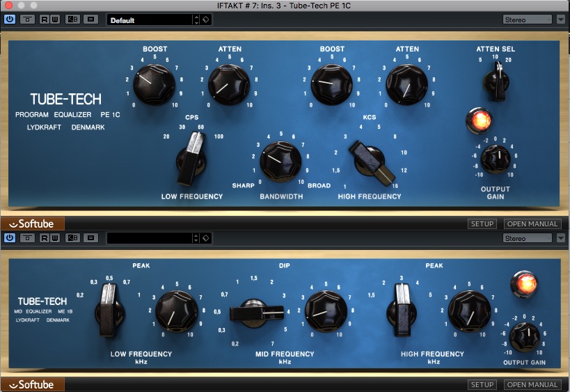Expand the ME 1B toolbar menu arrow
This screenshot has width=570, height=392.
click(561, 238)
